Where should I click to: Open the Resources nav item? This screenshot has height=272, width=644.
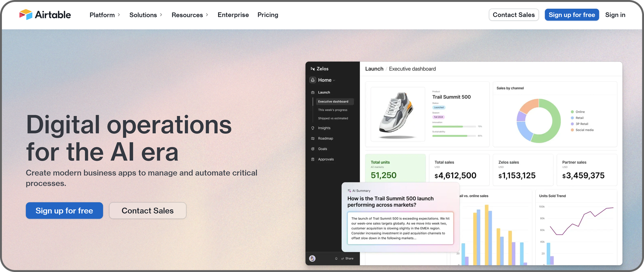tap(187, 15)
